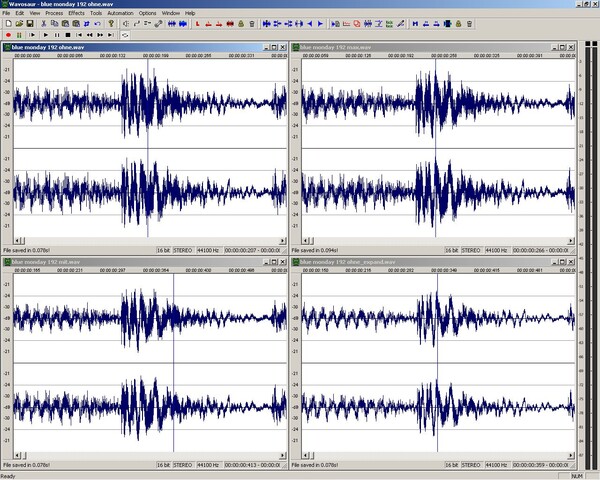Screen dimensions: 600x480
Task: Save file with the floppy disk icon
Action: tap(30, 24)
